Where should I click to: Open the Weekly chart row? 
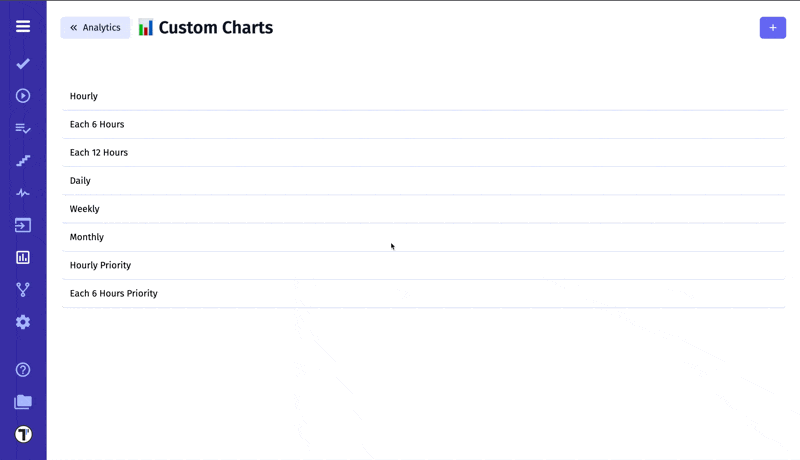click(x=84, y=209)
